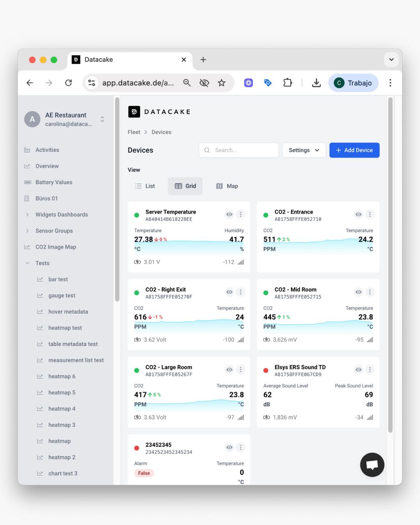Click the main content vertical scrollbar
The width and height of the screenshot is (420, 525).
point(390,264)
